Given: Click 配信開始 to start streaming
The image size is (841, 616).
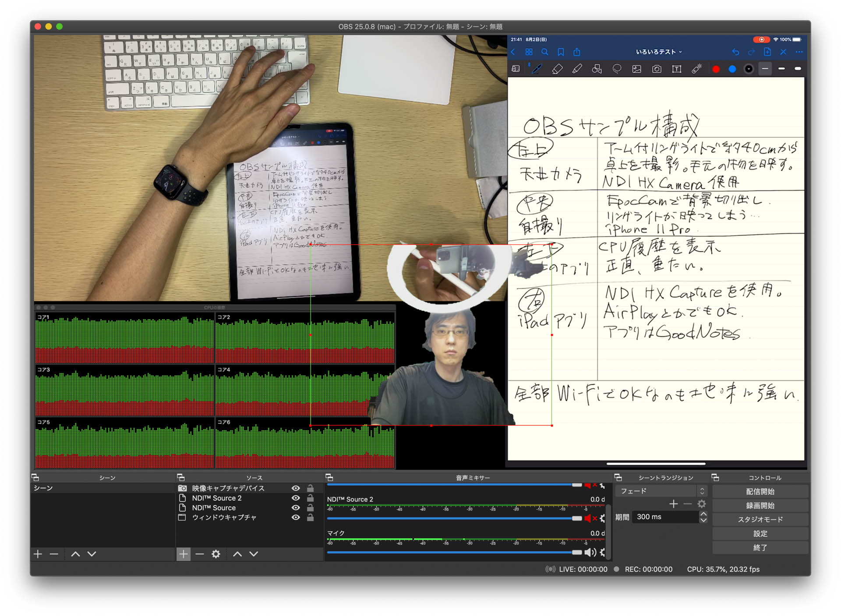Looking at the screenshot, I should click(x=760, y=491).
